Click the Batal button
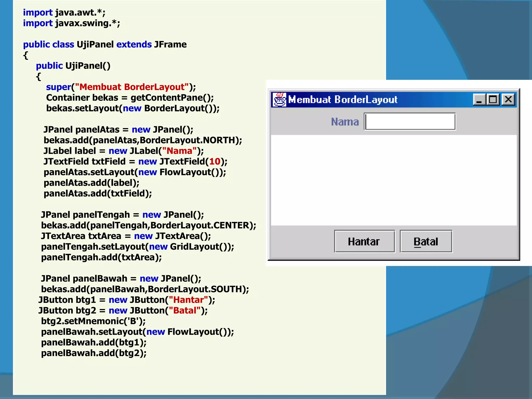This screenshot has height=399, width=532. coord(426,241)
